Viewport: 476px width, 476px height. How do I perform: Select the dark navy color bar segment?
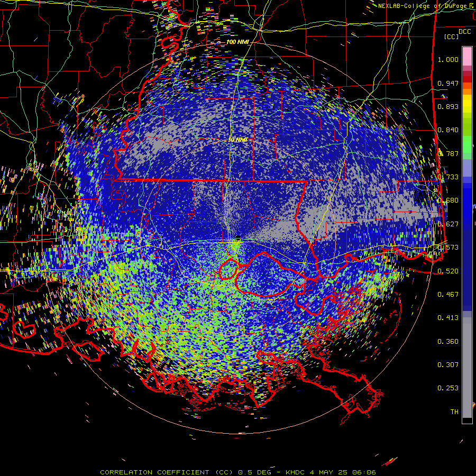[467, 267]
